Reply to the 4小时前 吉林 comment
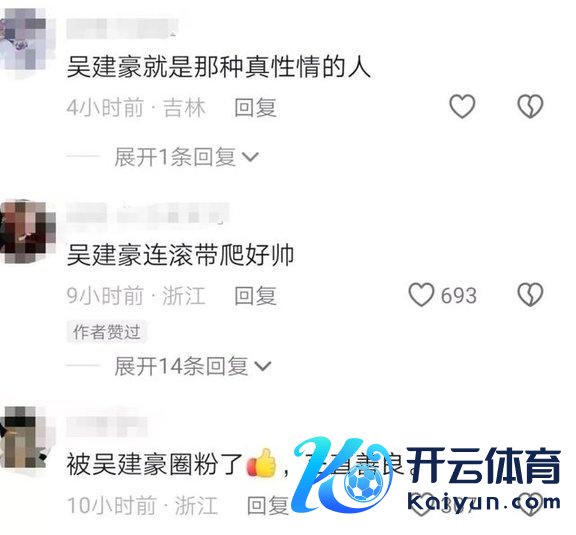 pyautogui.click(x=255, y=107)
